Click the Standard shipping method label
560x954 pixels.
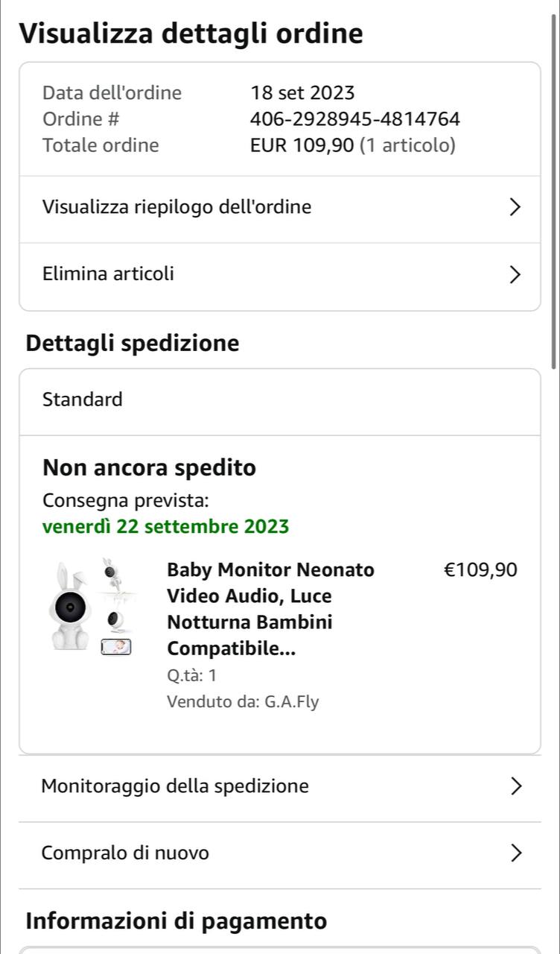[x=83, y=400]
